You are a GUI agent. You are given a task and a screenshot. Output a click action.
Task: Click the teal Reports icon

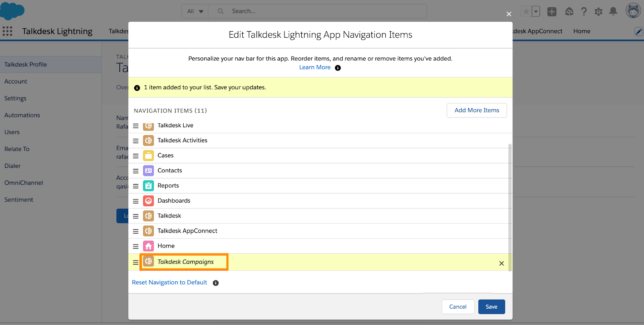coord(148,186)
